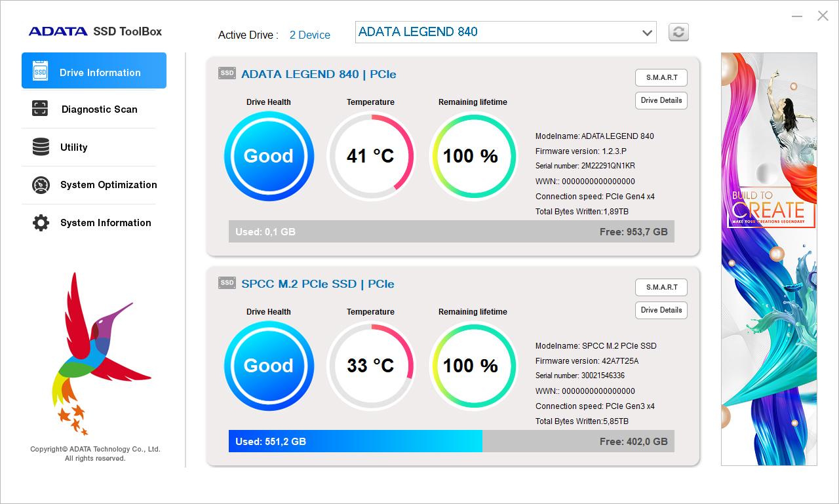The width and height of the screenshot is (839, 504).
Task: Click the Build to Create advertisement banner
Action: [x=769, y=259]
